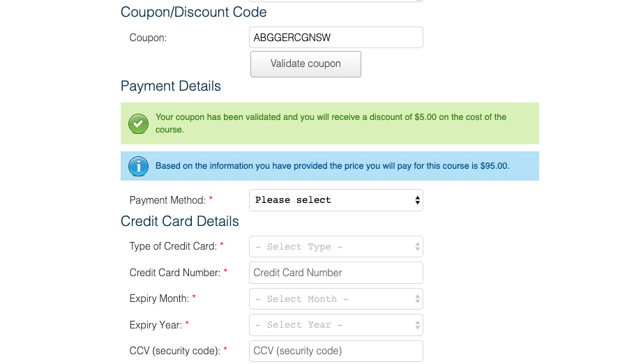The image size is (634, 364).
Task: Click the blue information icon
Action: (x=138, y=166)
